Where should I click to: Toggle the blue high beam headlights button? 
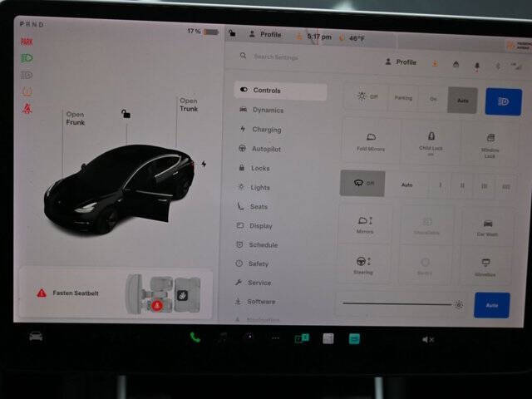click(504, 101)
